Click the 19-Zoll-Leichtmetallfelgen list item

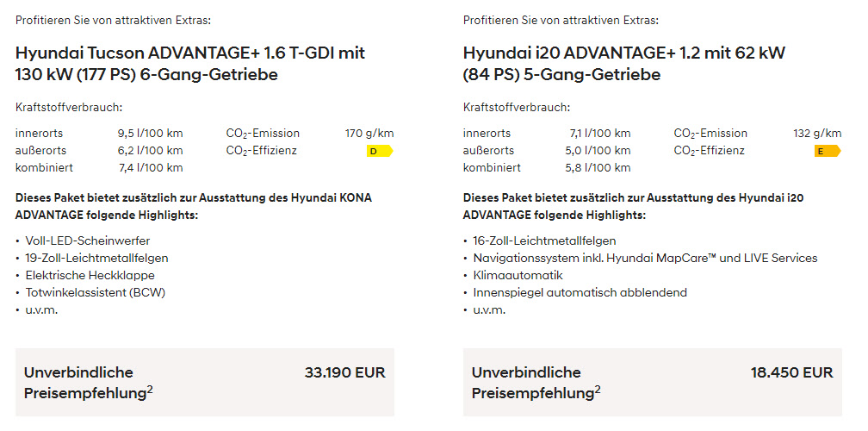(x=96, y=258)
